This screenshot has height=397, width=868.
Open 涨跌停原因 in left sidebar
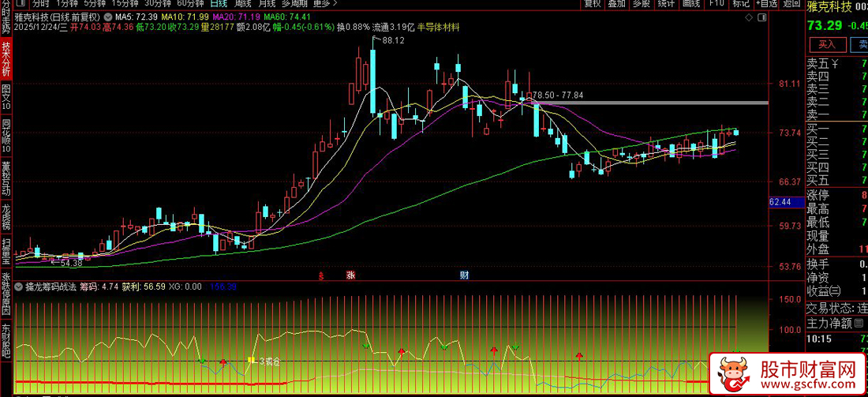point(6,296)
